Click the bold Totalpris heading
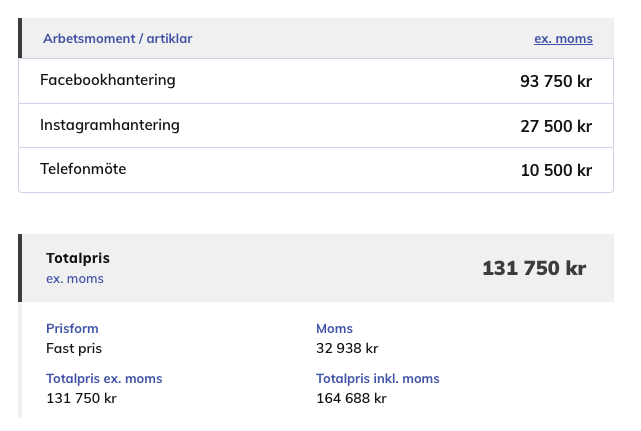The height and width of the screenshot is (431, 641). 78,258
